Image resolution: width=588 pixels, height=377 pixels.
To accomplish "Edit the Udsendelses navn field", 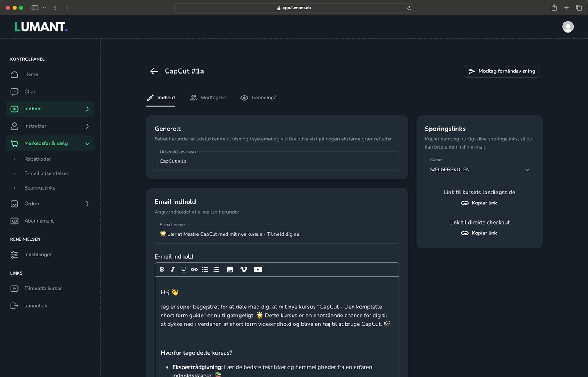I will click(x=277, y=161).
